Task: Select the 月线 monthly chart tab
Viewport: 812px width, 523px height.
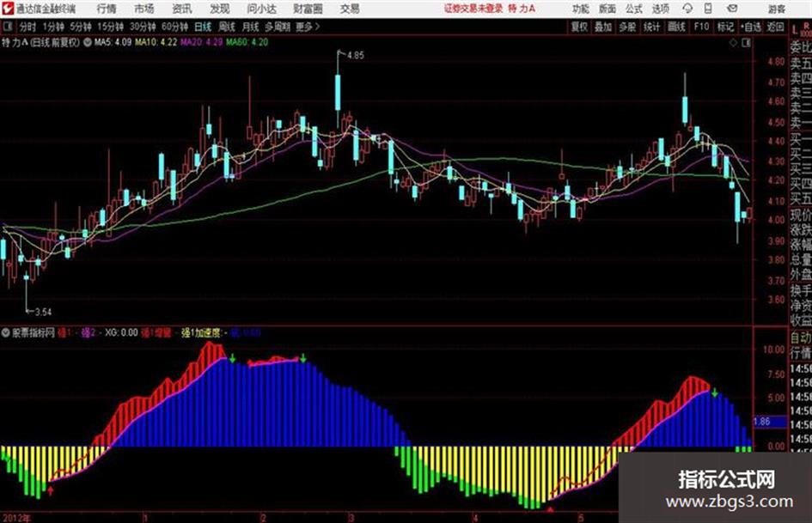Action: [251, 27]
